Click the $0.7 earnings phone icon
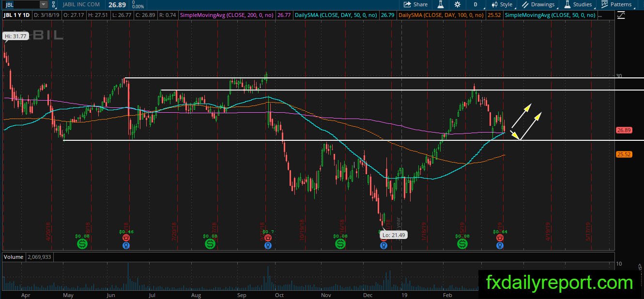The height and width of the screenshot is (299, 644). pos(268,238)
